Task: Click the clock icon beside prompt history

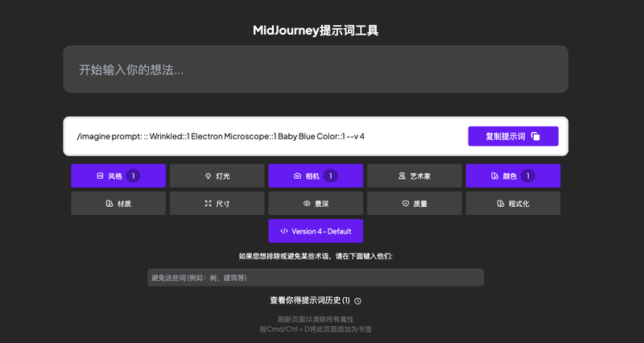Action: (357, 301)
